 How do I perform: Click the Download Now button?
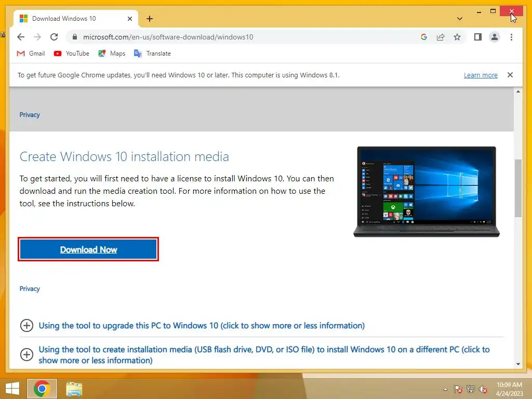88,249
